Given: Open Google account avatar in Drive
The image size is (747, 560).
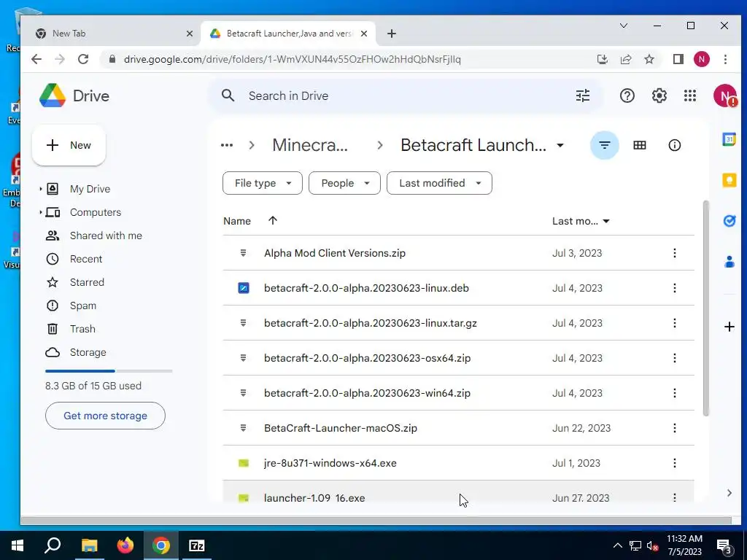Looking at the screenshot, I should [x=724, y=96].
